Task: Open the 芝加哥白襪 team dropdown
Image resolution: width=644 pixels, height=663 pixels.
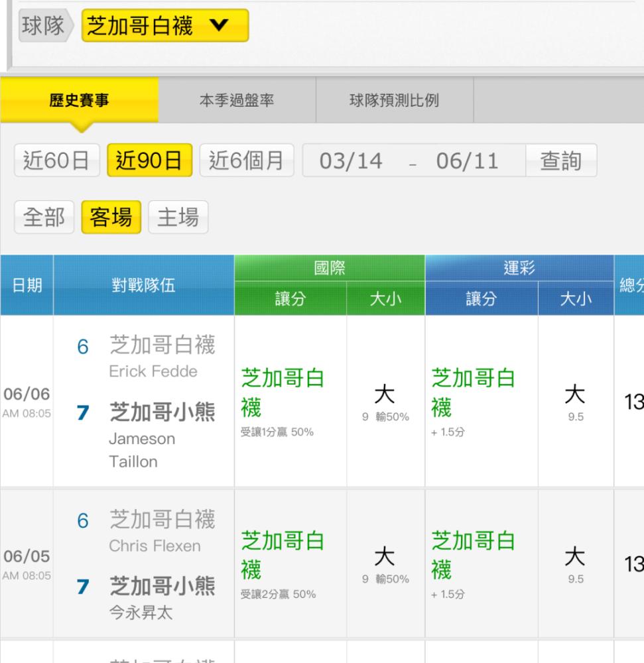Action: coord(165,25)
